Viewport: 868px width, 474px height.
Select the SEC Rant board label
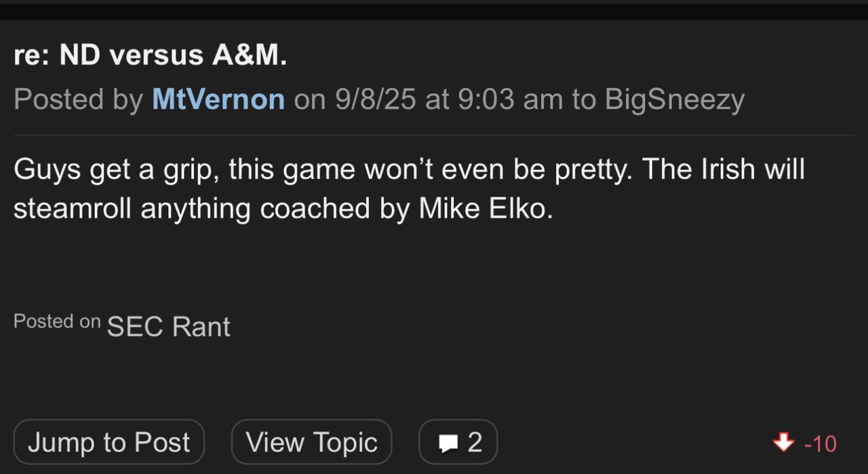click(x=169, y=327)
